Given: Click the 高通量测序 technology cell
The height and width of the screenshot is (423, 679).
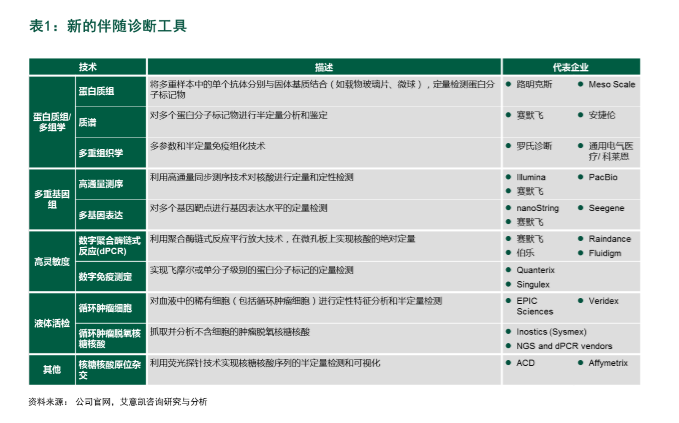Looking at the screenshot, I should [100, 183].
